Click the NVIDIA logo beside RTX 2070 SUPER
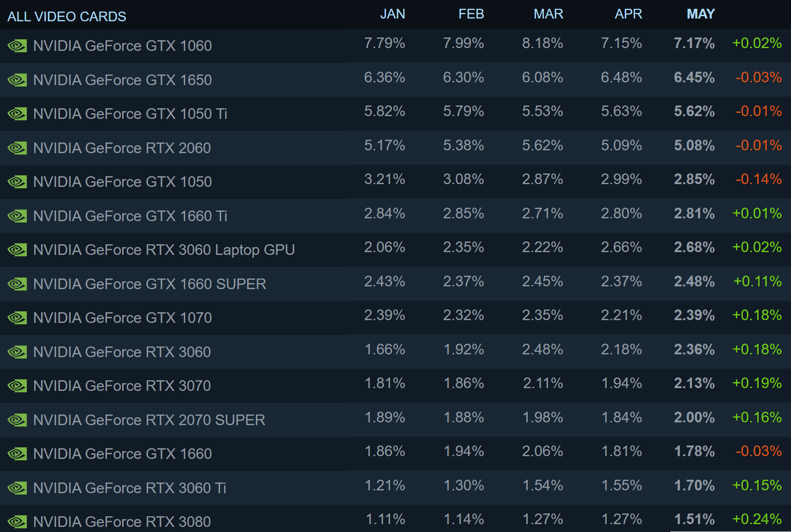Screen dimensions: 791x532 tap(17, 420)
